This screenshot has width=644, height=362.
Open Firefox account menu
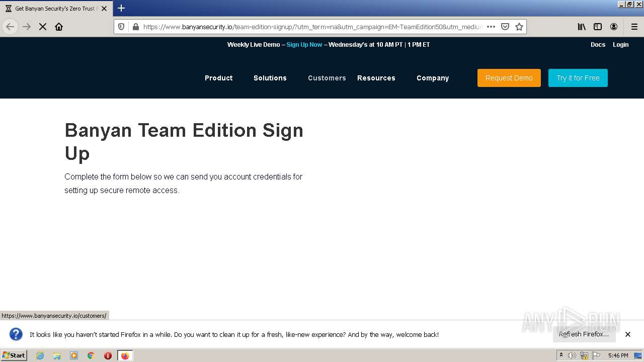(x=614, y=27)
